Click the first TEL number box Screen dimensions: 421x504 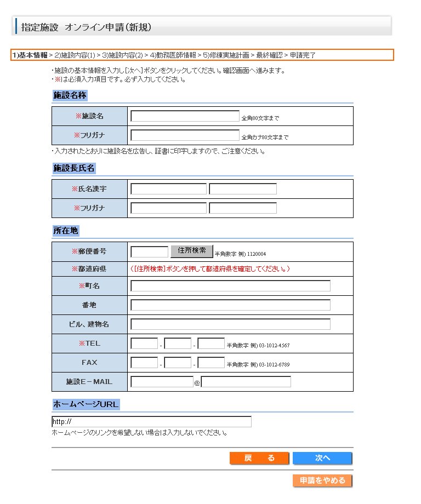(x=144, y=343)
